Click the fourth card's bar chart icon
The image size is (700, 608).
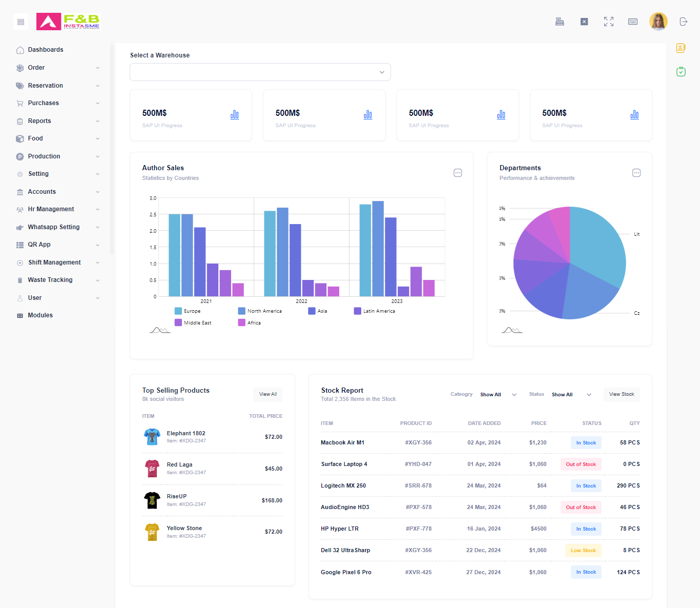634,115
